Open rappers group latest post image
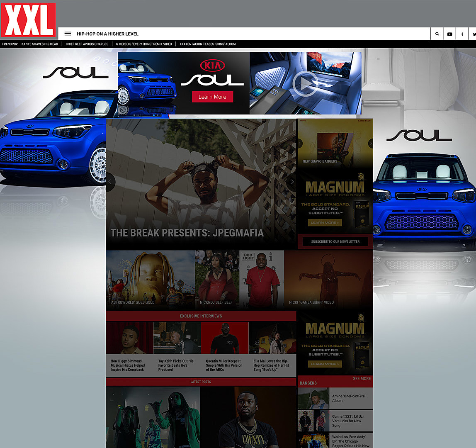Viewport: 476px width, 448px height. [153, 417]
